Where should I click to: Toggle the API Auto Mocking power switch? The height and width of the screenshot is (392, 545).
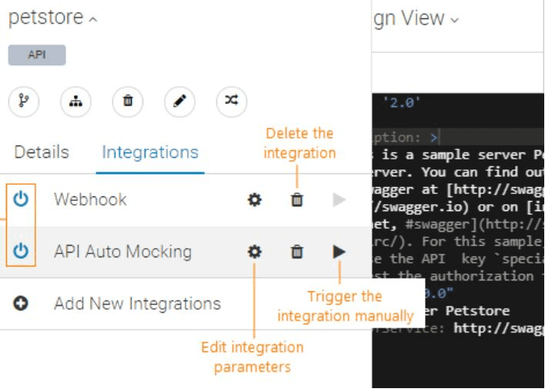21,251
